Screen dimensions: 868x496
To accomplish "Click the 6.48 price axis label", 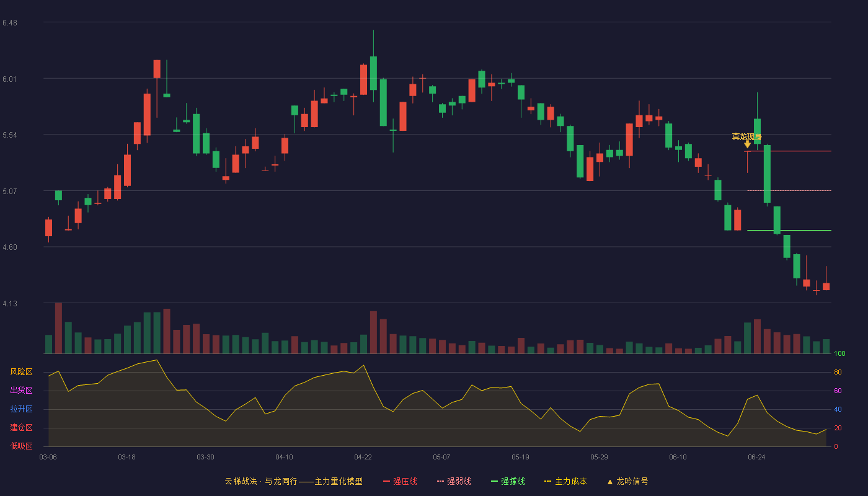I will point(10,23).
